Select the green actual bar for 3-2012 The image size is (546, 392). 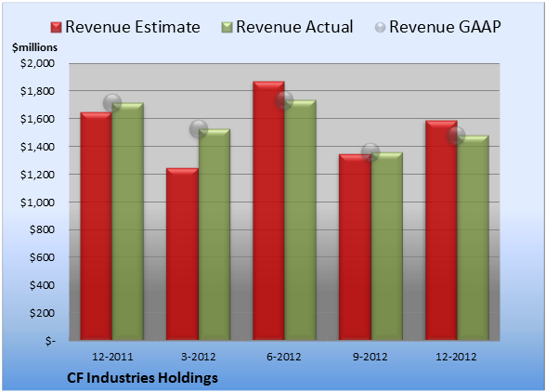tap(214, 234)
